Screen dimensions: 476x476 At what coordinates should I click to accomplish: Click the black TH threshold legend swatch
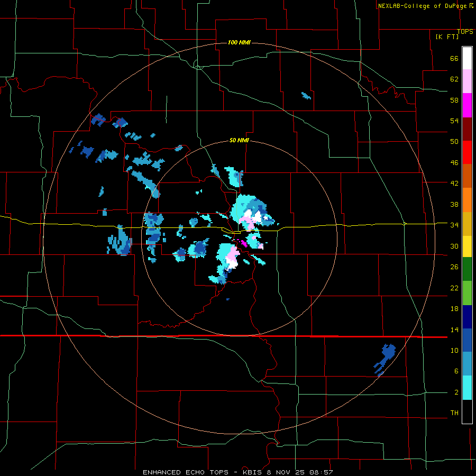coord(467,411)
